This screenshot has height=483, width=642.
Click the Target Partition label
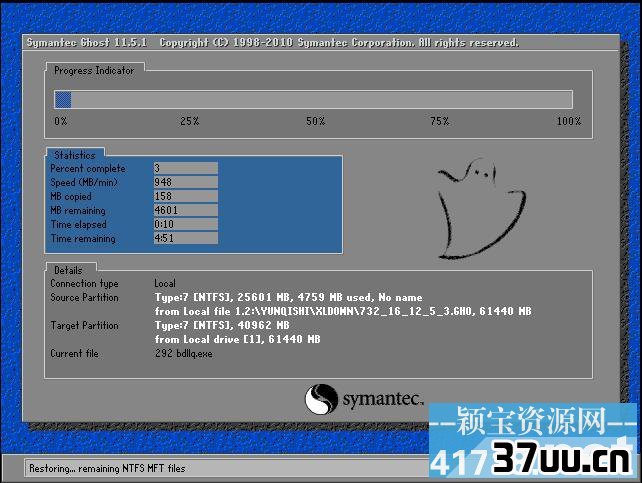(84, 325)
